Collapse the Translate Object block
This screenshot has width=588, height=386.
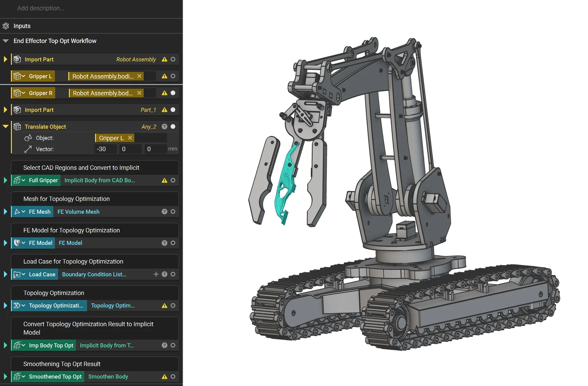[x=6, y=127]
